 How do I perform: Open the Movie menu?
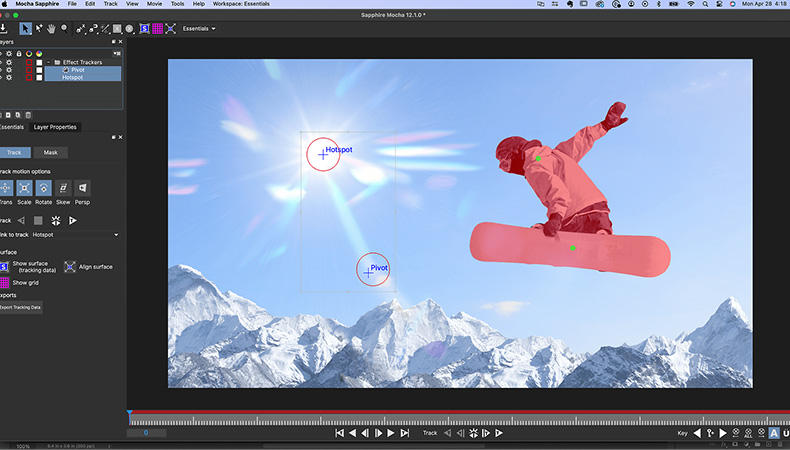155,4
